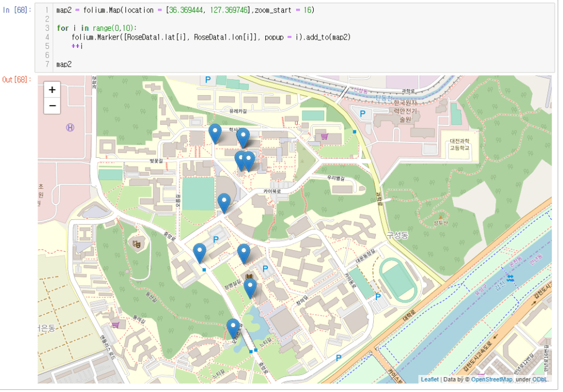Open the blue marker nearest 카이북로 label
Viewport: 563px width, 392px height.
[x=223, y=201]
